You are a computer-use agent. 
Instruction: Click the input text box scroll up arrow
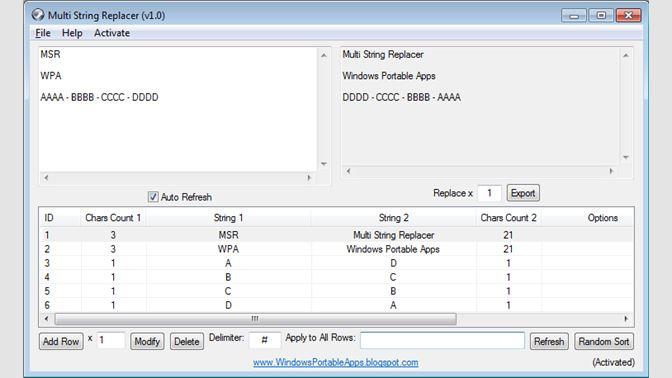tap(324, 55)
